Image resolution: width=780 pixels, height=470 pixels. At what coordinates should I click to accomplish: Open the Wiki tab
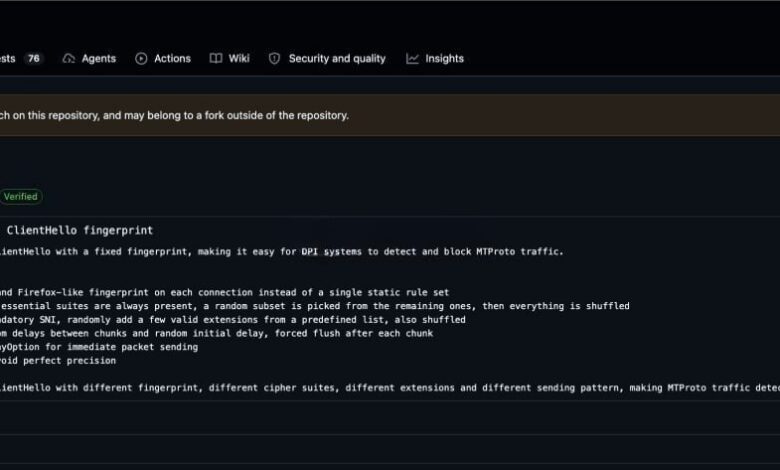[229, 59]
